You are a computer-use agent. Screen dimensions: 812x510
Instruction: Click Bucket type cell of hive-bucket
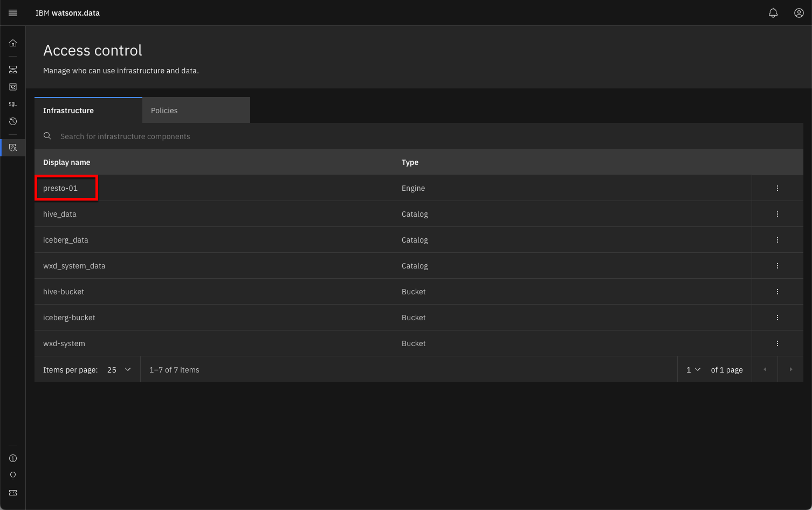coord(414,292)
